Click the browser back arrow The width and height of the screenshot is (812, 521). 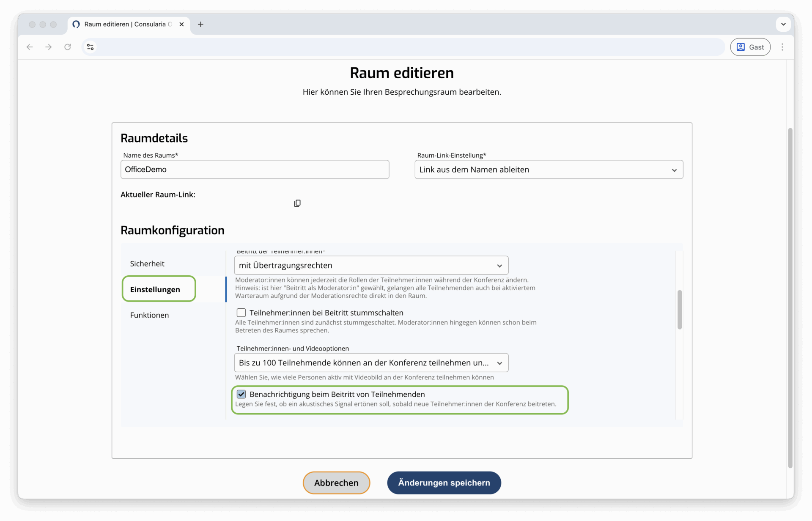point(30,47)
